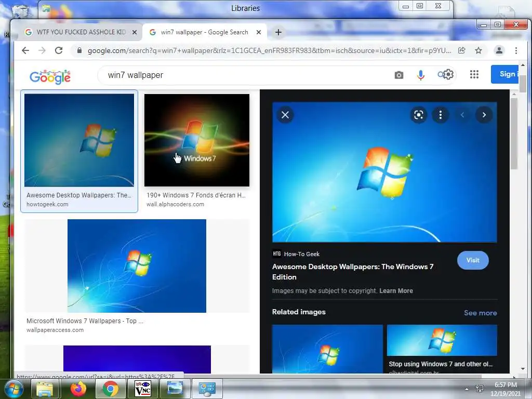
Task: Click the scroll down arrow of the page
Action: 523,369
